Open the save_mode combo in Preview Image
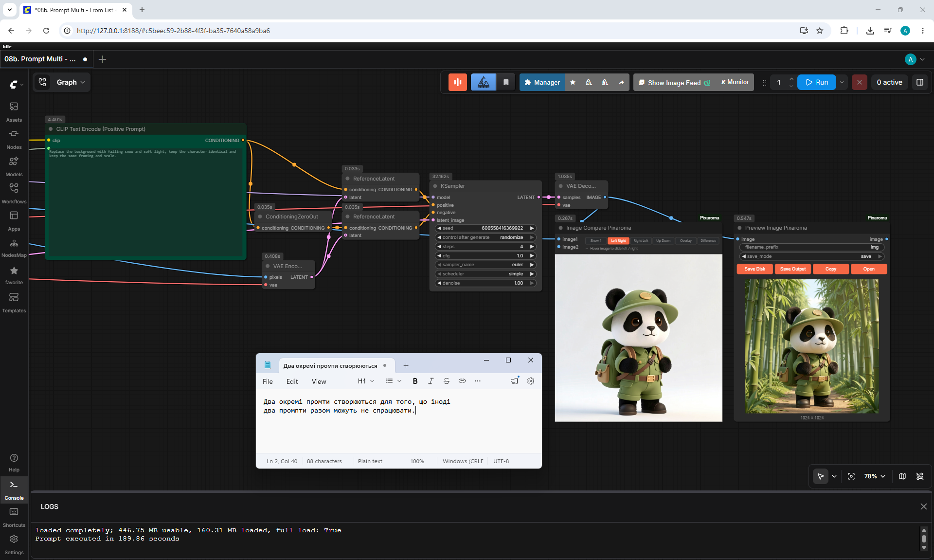 (x=811, y=256)
